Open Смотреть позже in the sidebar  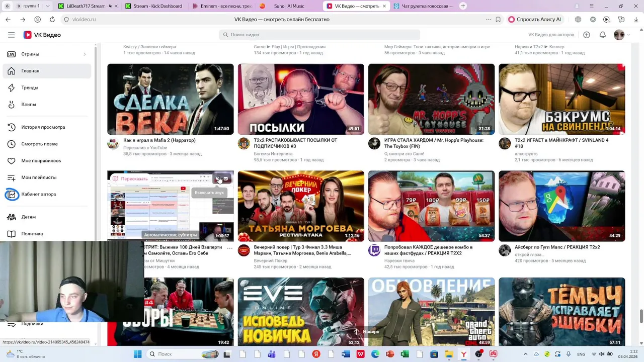(x=47, y=144)
